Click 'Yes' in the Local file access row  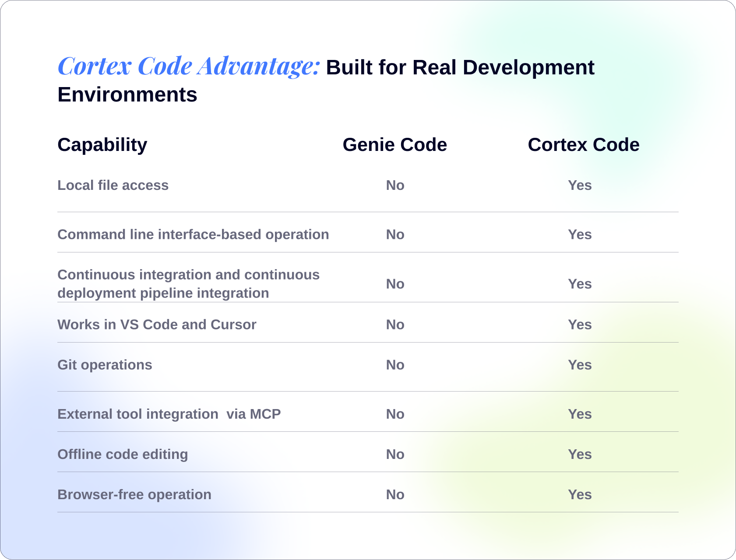[580, 185]
